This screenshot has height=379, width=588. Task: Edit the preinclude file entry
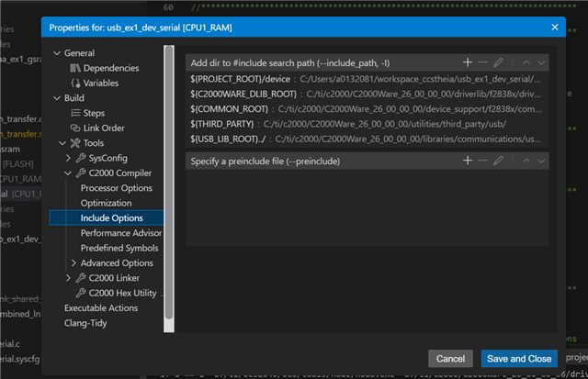(x=498, y=161)
